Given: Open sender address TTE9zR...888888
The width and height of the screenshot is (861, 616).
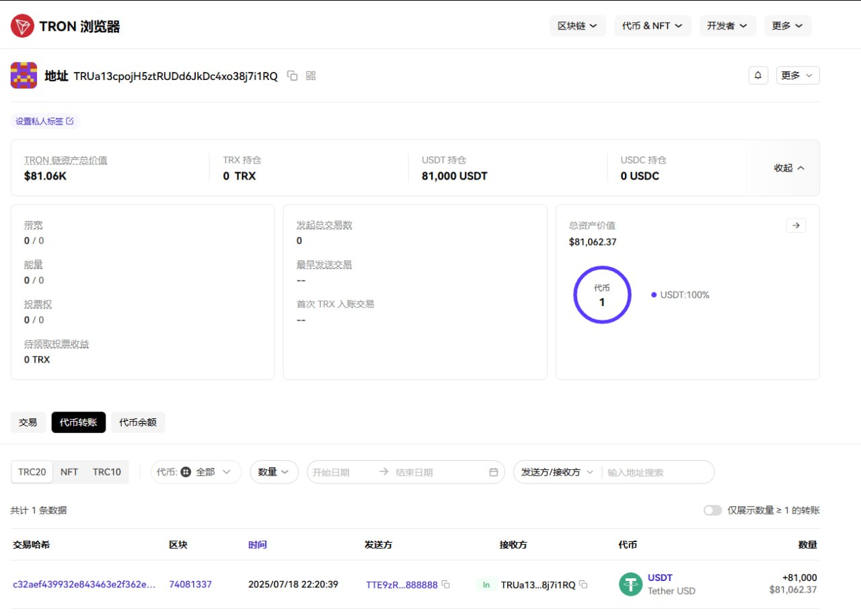Looking at the screenshot, I should point(402,585).
